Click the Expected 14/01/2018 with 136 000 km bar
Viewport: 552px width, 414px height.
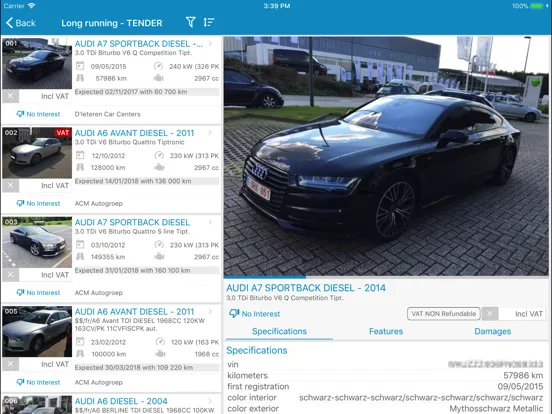(147, 181)
